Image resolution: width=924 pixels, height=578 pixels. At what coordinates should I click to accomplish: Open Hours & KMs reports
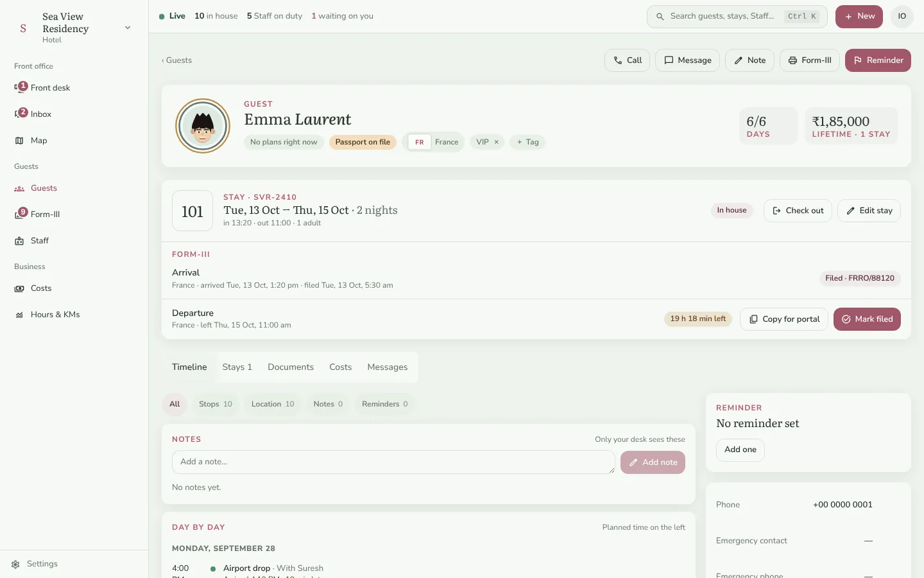point(74,315)
